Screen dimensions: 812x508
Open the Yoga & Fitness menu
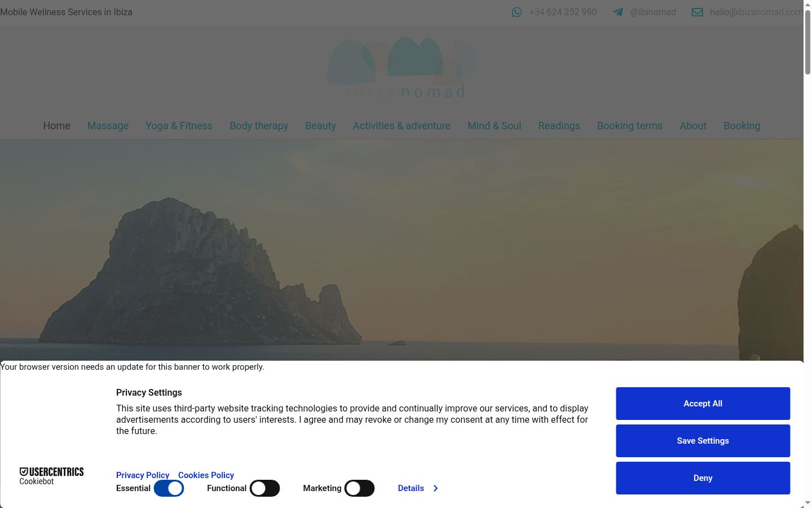179,126
